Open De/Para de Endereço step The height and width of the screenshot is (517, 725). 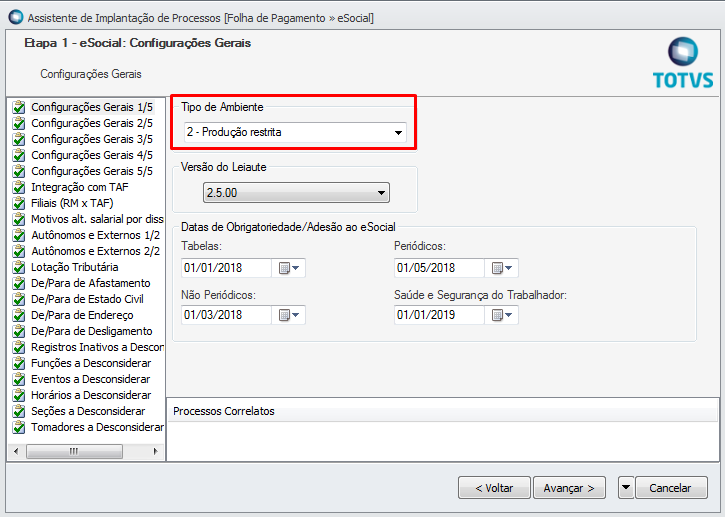82,315
